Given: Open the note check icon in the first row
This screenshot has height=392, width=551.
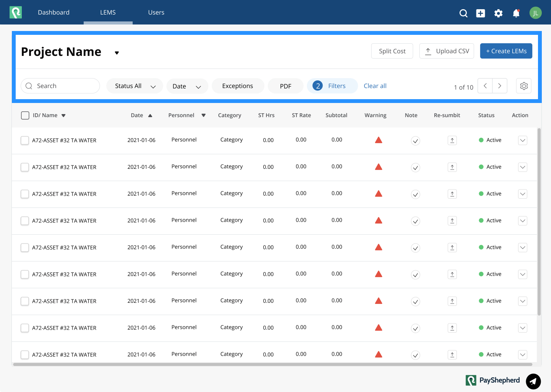Looking at the screenshot, I should pyautogui.click(x=416, y=141).
